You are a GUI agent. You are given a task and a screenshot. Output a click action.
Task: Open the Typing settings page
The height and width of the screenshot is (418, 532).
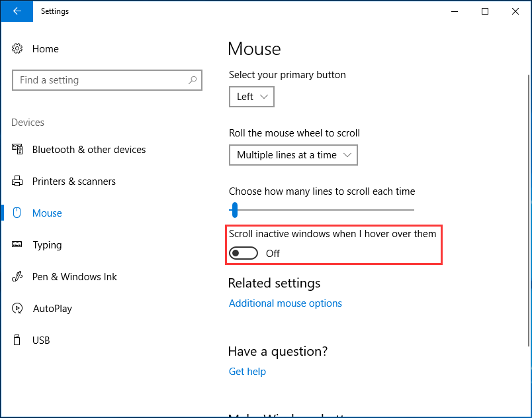tap(47, 245)
